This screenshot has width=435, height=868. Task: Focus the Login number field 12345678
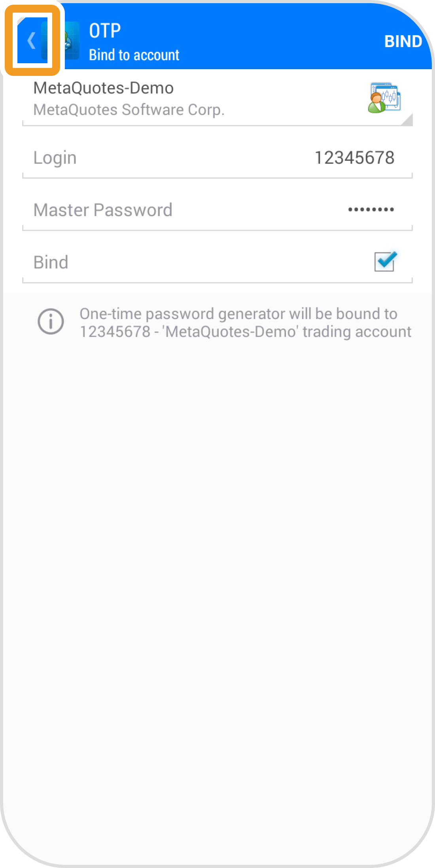tap(354, 158)
